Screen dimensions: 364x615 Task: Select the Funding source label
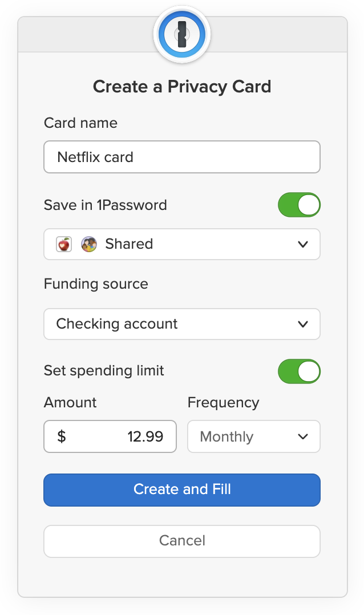pyautogui.click(x=96, y=284)
